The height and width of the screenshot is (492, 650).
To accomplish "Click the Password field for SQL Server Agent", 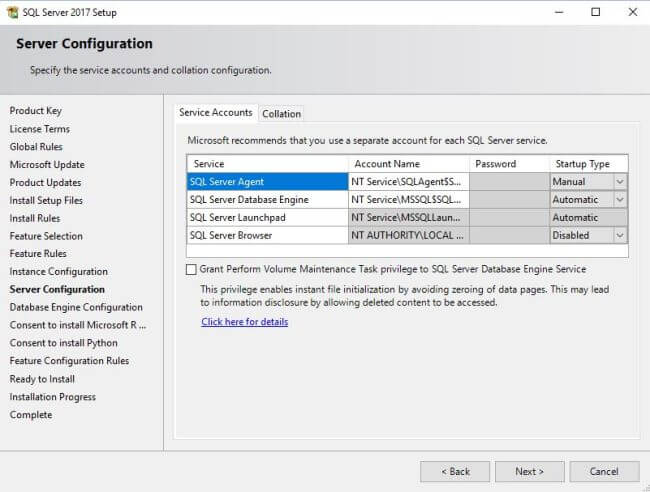I will pos(509,182).
